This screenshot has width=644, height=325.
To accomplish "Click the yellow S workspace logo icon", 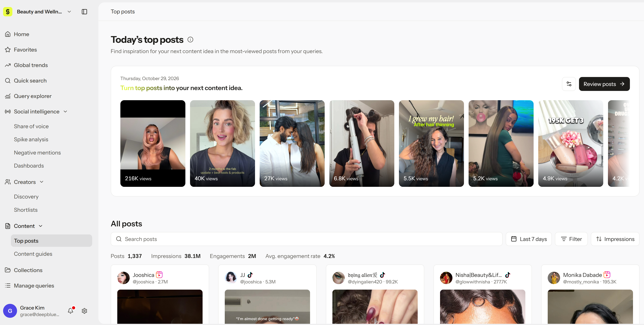I will point(8,12).
